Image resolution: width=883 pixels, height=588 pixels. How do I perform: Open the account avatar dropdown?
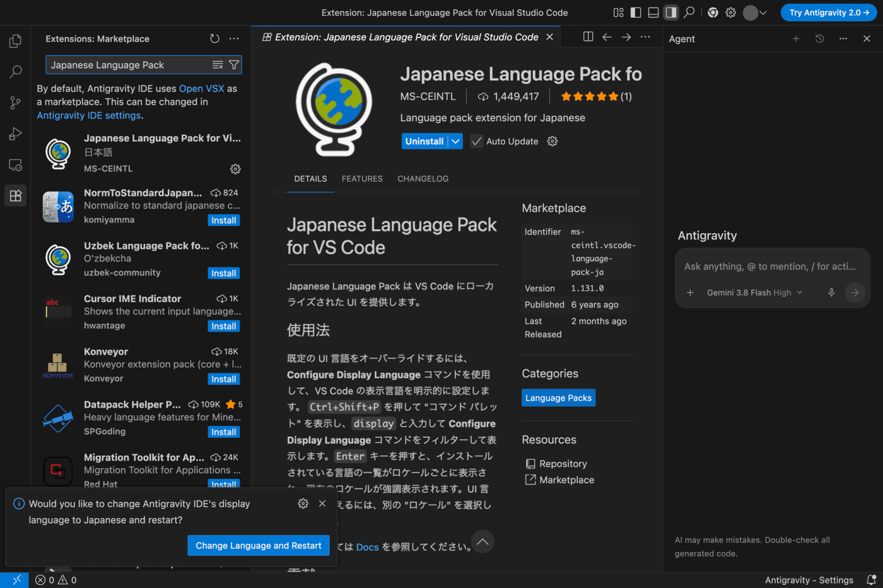pos(755,13)
